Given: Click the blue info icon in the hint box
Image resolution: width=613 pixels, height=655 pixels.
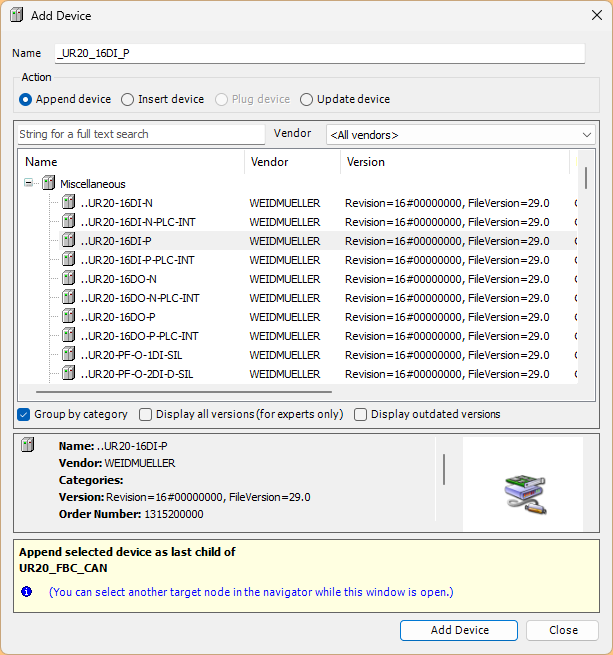Looking at the screenshot, I should (x=26, y=592).
